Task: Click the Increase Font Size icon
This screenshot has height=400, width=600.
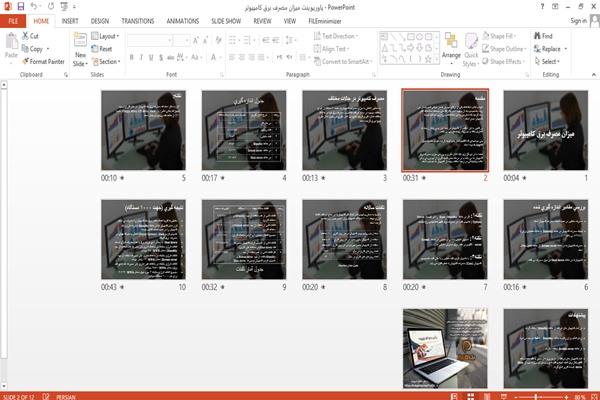Action: pos(196,40)
